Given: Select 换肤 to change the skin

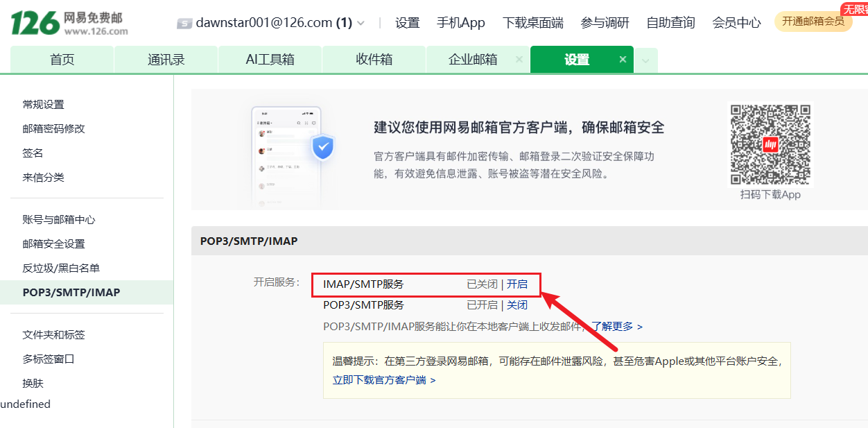Looking at the screenshot, I should pos(33,384).
